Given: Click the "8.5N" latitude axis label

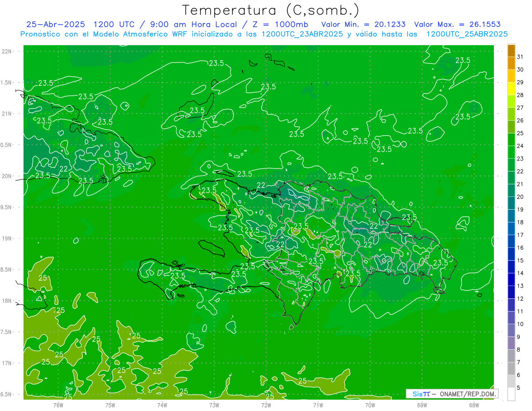Looking at the screenshot, I should coord(6,270).
